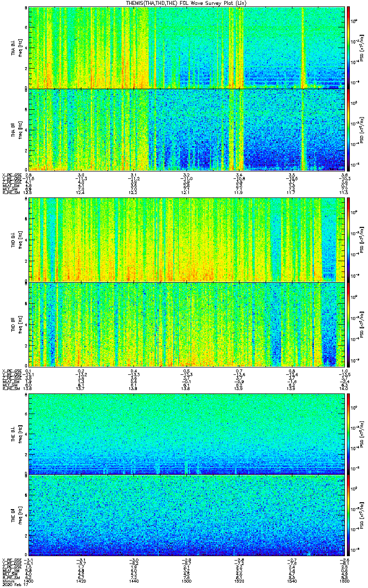Click the PSD color bar beside THA top panel
This screenshot has width=368, height=588.
348,47
